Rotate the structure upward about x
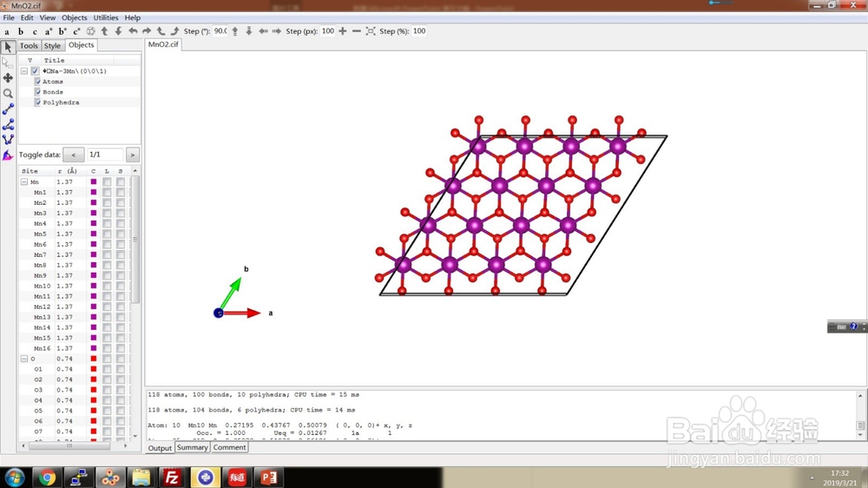 click(x=105, y=31)
